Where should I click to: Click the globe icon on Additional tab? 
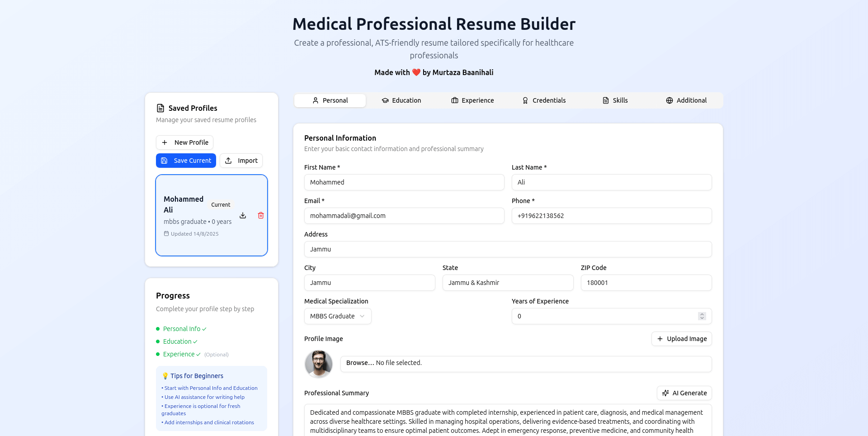[669, 100]
